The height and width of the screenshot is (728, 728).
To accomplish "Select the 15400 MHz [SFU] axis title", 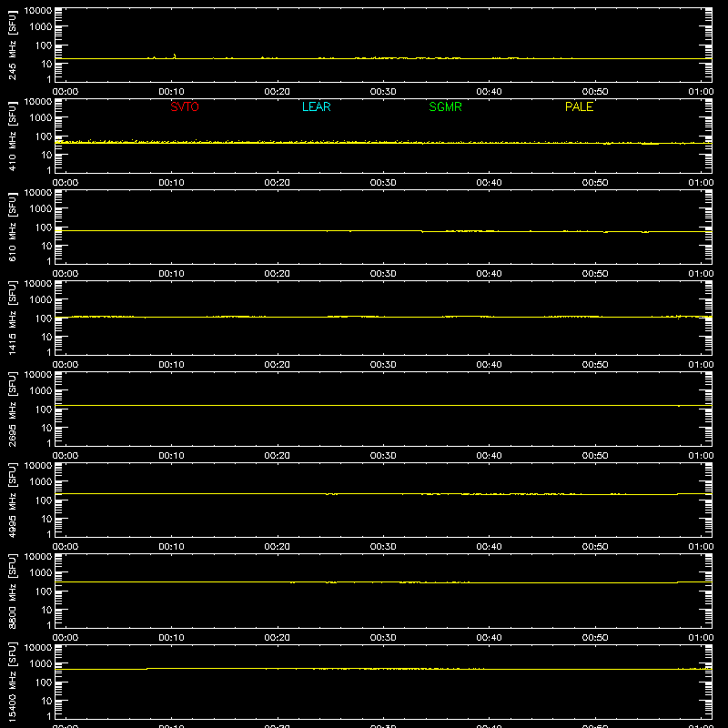I will coord(12,682).
